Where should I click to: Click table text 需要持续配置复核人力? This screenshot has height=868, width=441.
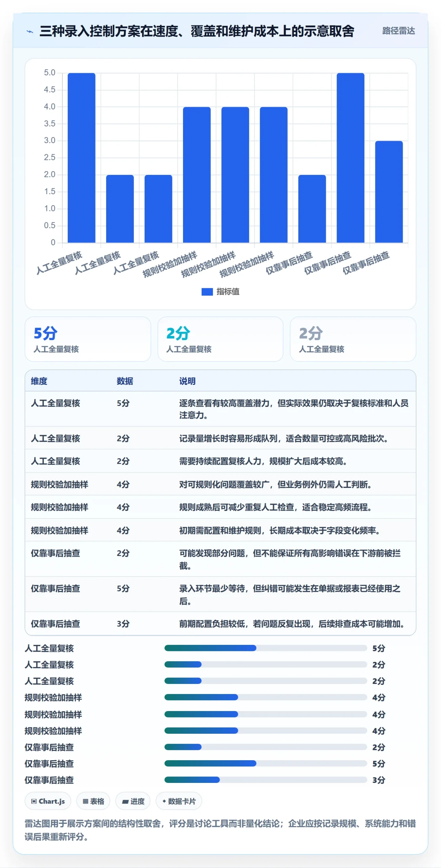(x=220, y=461)
